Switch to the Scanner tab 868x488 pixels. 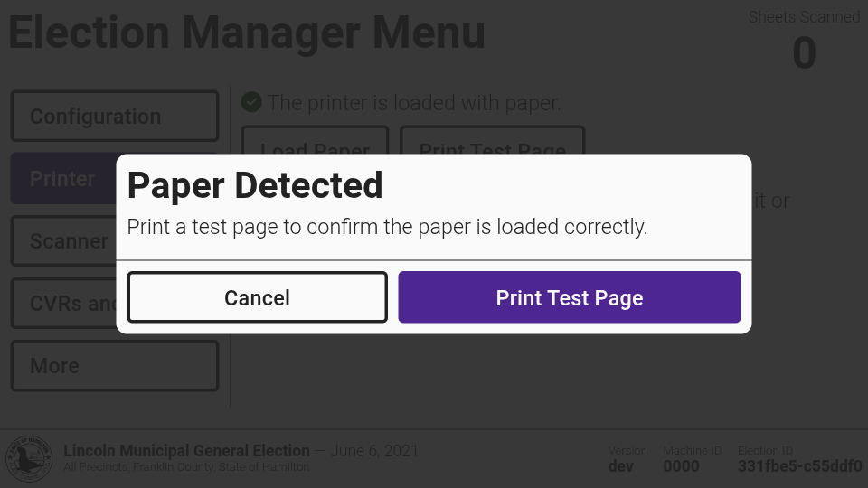(x=63, y=241)
